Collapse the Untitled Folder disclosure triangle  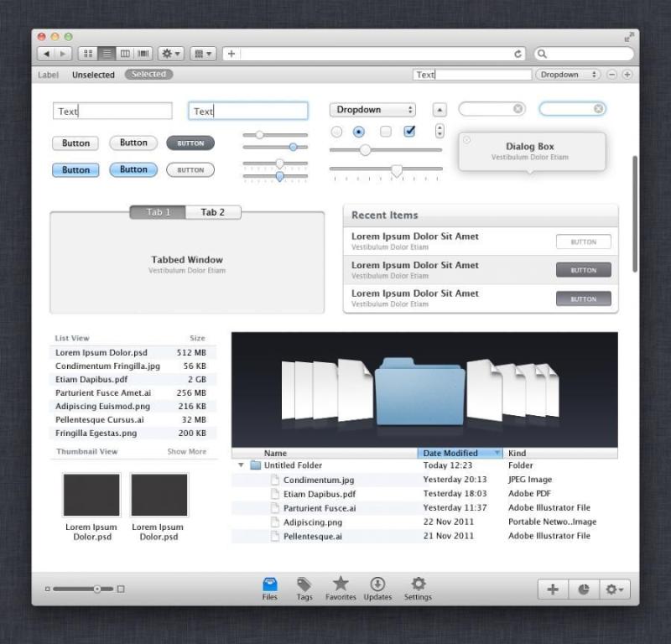click(242, 465)
